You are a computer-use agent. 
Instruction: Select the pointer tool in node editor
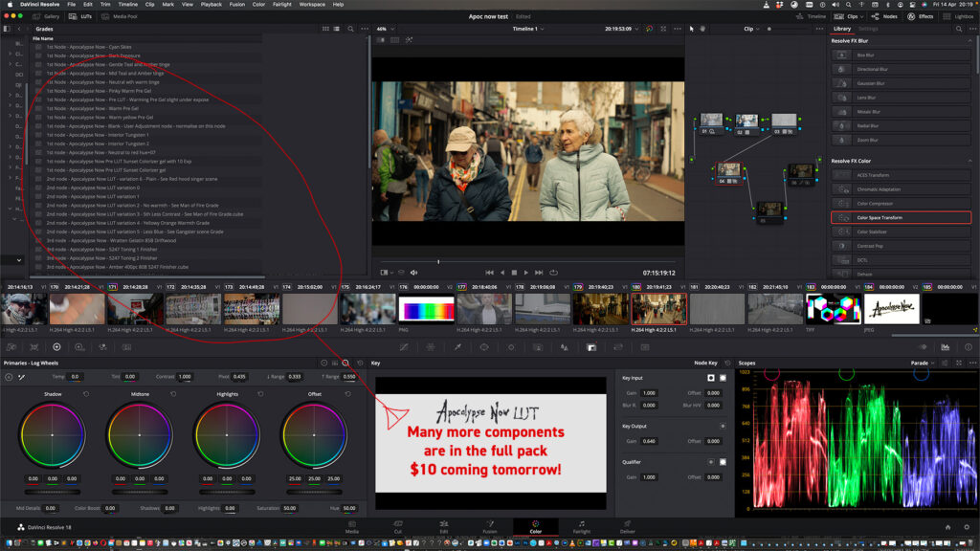(691, 29)
